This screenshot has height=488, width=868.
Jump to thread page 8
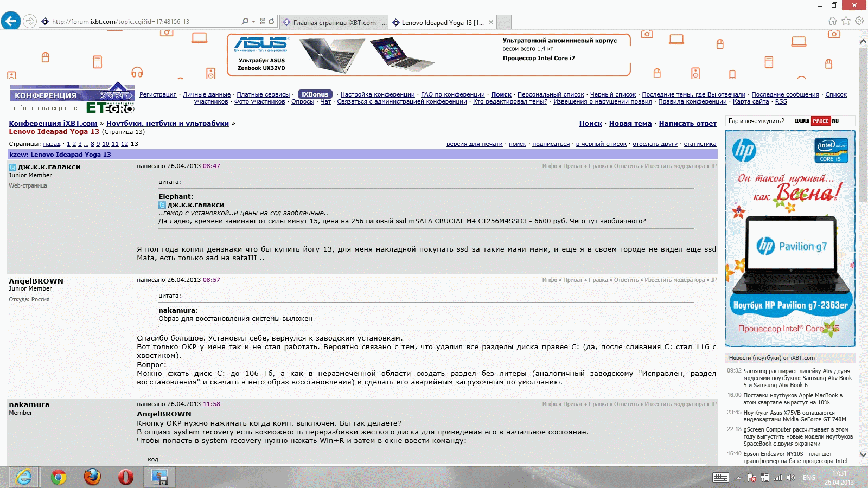tap(92, 144)
